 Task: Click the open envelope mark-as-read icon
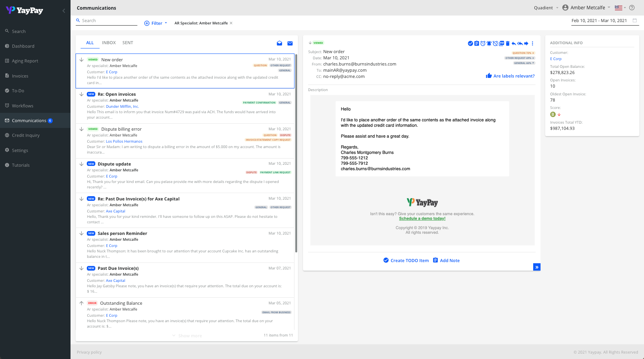click(x=279, y=43)
